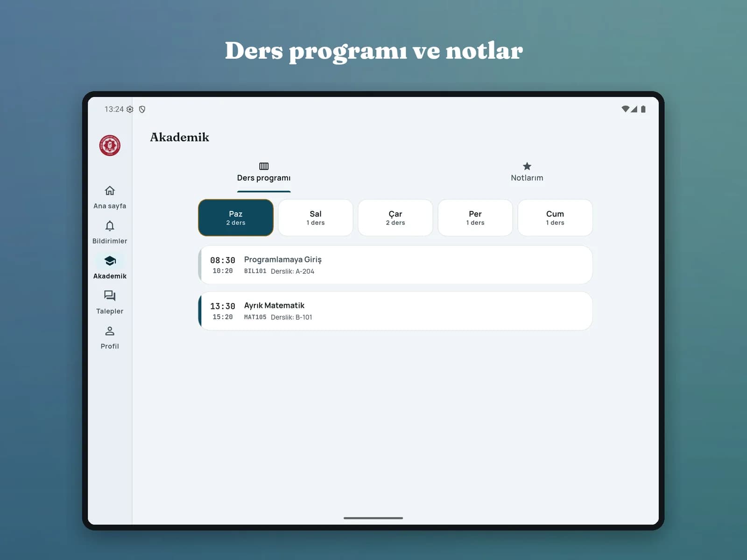The height and width of the screenshot is (560, 747).
Task: Click the settings gear in status bar
Action: [x=130, y=109]
